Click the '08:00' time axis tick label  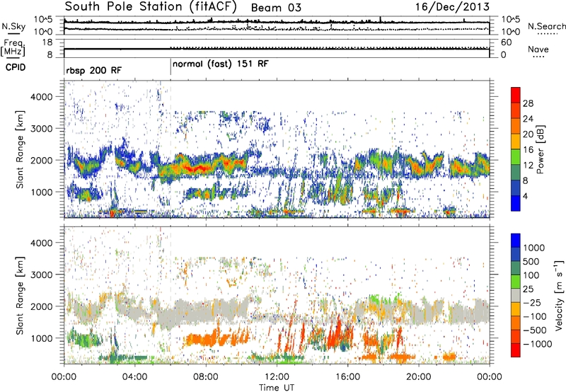pyautogui.click(x=206, y=377)
